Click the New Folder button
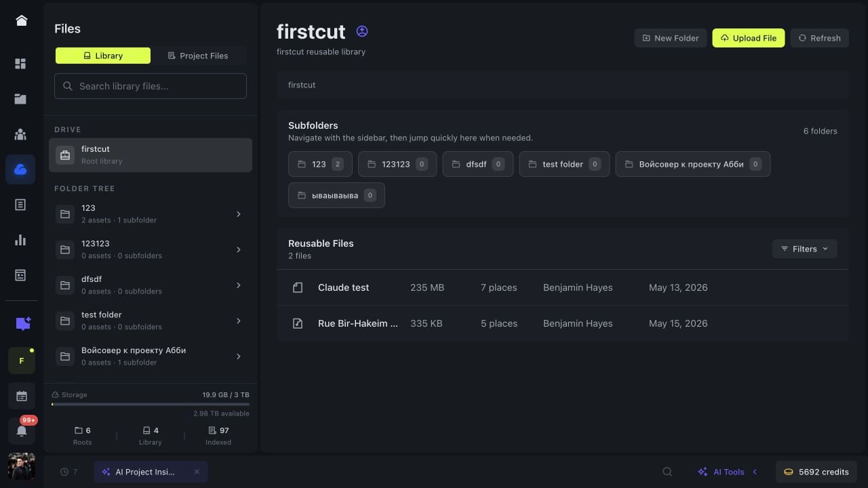Screen dimensions: 868x488 671,38
